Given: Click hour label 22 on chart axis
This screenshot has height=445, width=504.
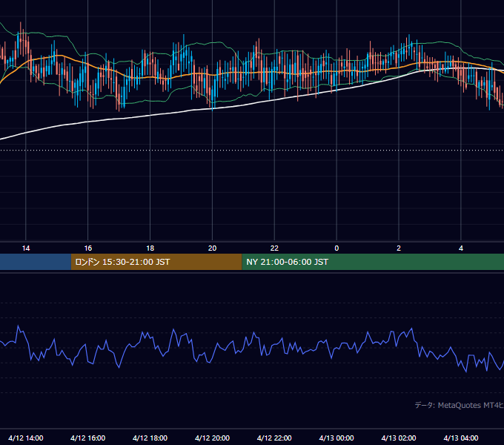Looking at the screenshot, I should (x=274, y=248).
